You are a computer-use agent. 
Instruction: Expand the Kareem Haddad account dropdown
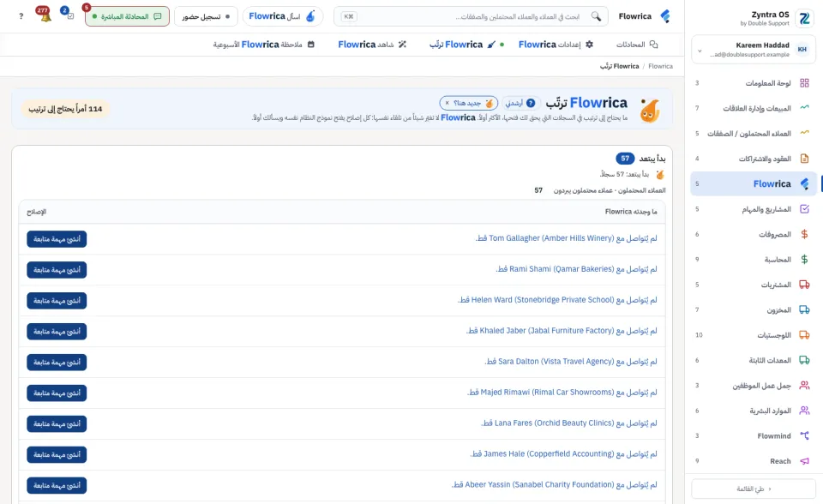[x=754, y=50]
